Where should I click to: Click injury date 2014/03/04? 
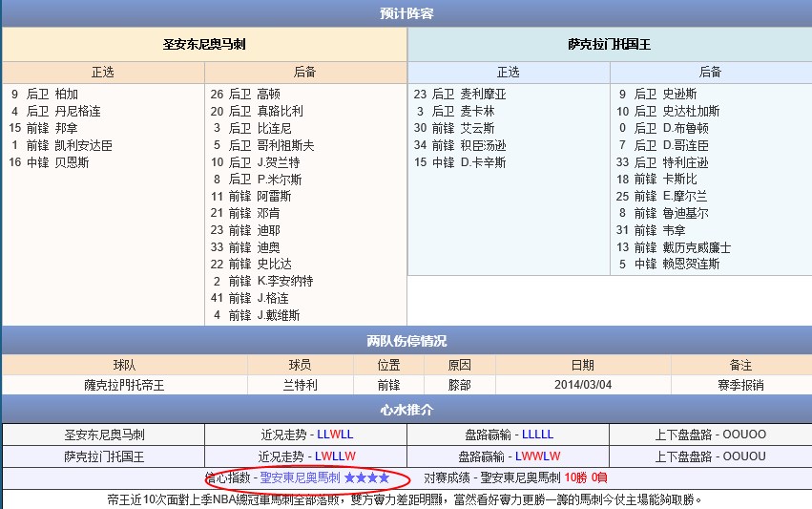pyautogui.click(x=583, y=385)
